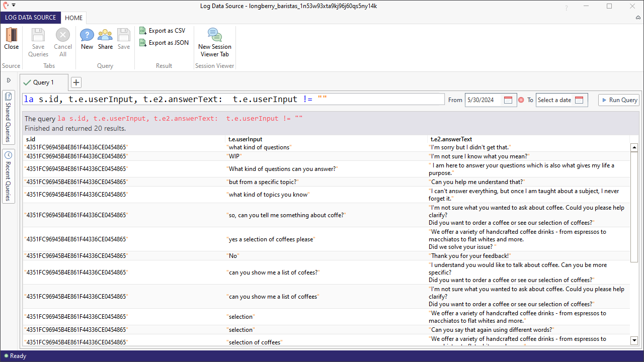
Task: Close the log data source
Action: (11, 40)
